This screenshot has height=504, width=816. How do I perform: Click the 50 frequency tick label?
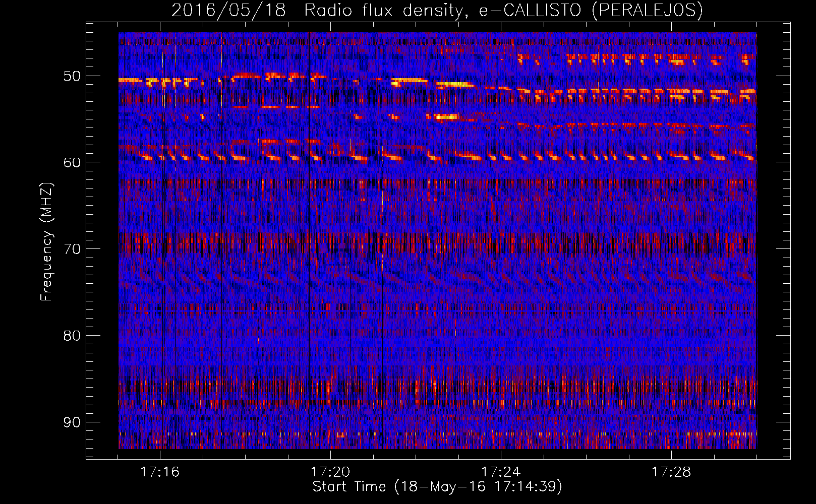(72, 76)
